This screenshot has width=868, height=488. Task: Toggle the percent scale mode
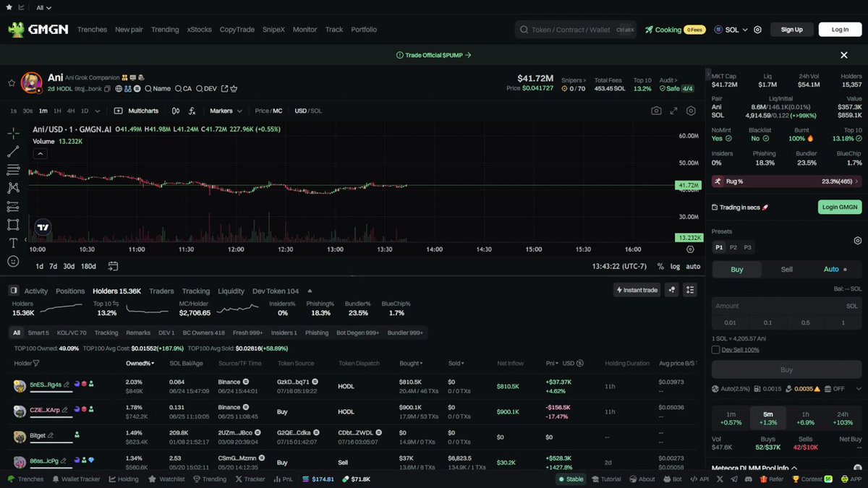click(x=660, y=266)
